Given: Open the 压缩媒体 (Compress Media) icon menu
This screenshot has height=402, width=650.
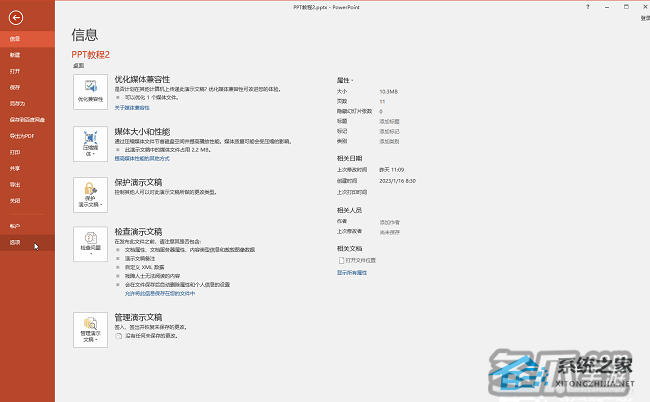Looking at the screenshot, I should tap(90, 146).
